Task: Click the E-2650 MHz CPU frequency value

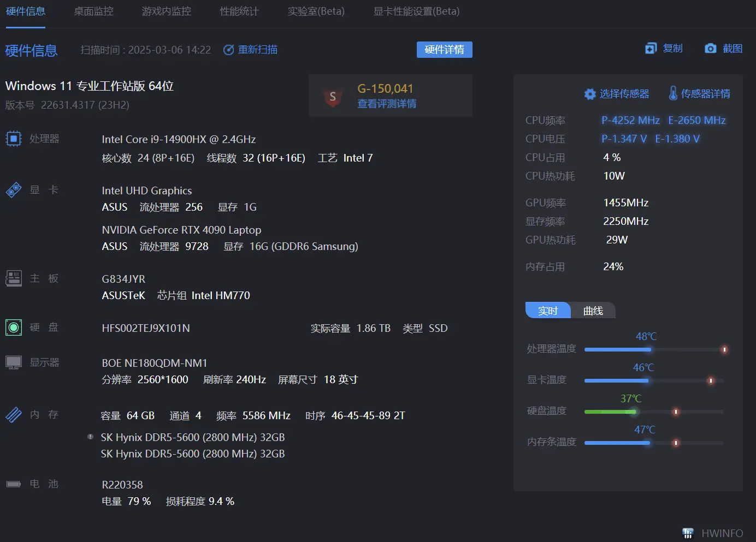Action: pyautogui.click(x=697, y=120)
